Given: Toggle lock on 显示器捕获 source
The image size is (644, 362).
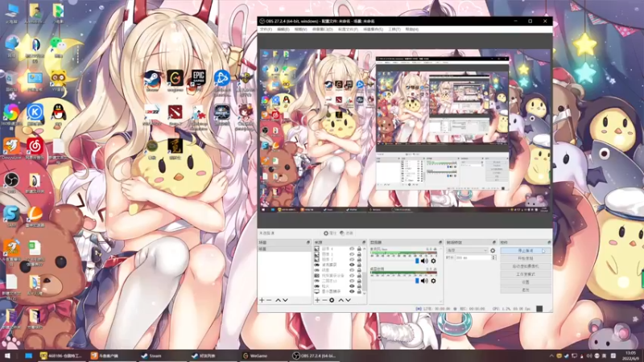Looking at the screenshot, I should coord(359,291).
